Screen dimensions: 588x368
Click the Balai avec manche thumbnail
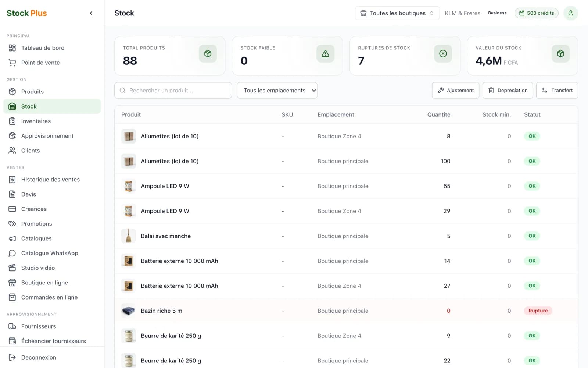point(129,236)
